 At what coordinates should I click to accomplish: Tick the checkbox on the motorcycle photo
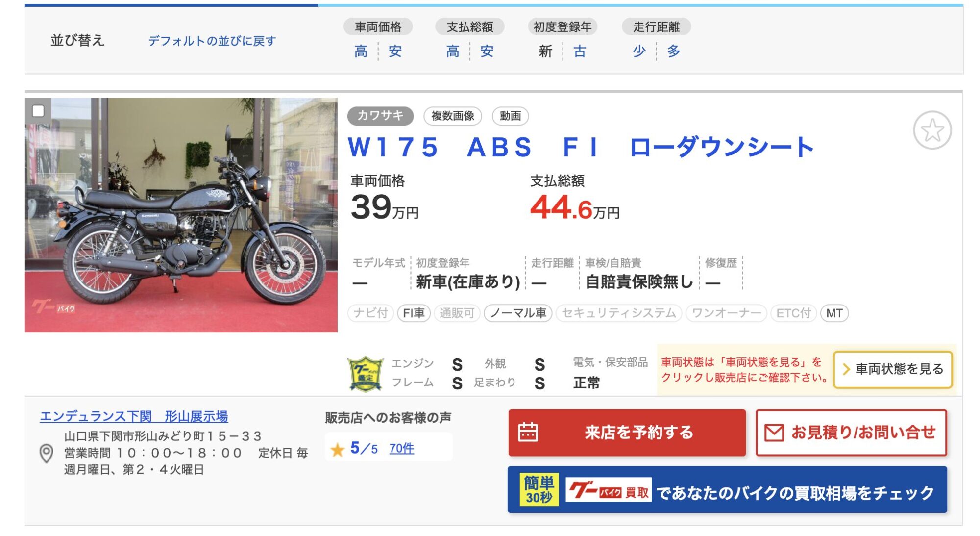pyautogui.click(x=38, y=111)
